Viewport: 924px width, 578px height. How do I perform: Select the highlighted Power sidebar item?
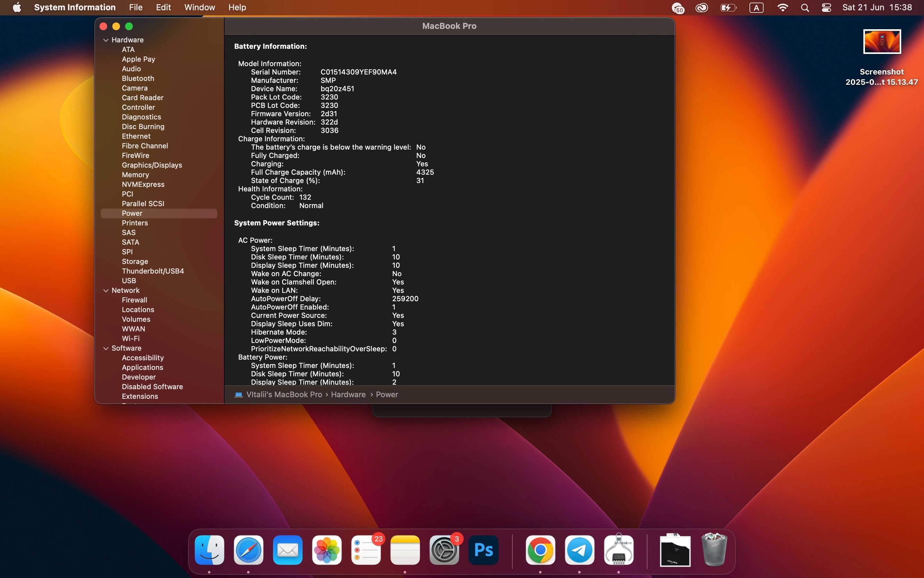tap(159, 213)
